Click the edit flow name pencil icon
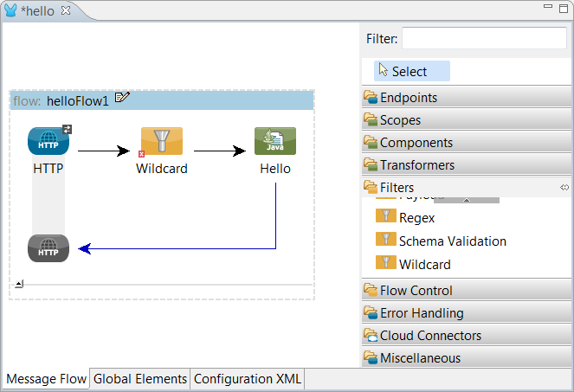Viewport: 574px width, 392px height. point(123,98)
